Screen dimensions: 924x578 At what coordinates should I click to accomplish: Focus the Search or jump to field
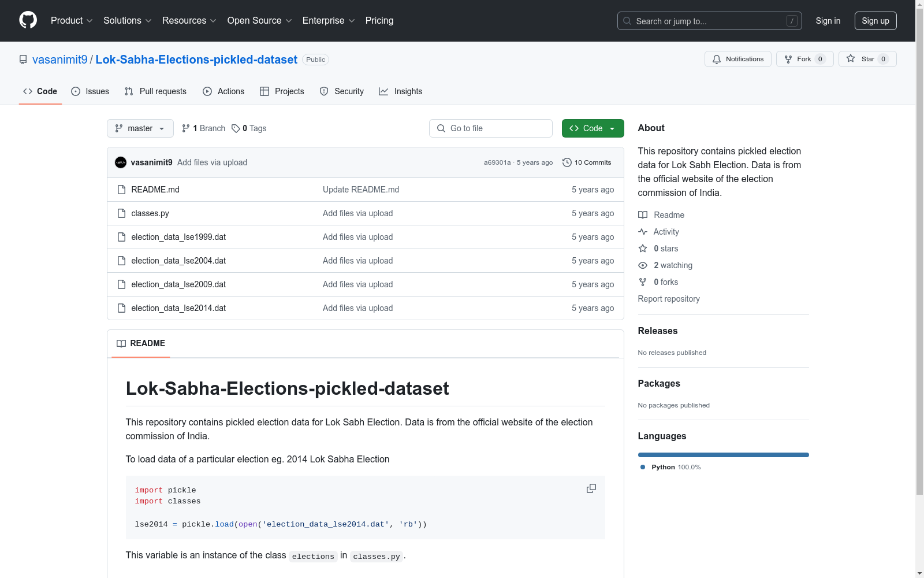pyautogui.click(x=710, y=21)
